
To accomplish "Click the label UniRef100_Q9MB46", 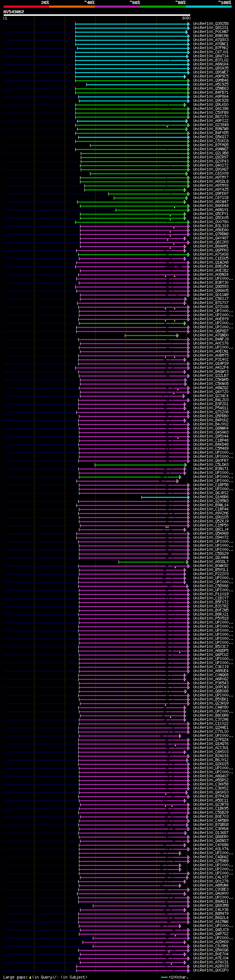I will click(x=211, y=80).
